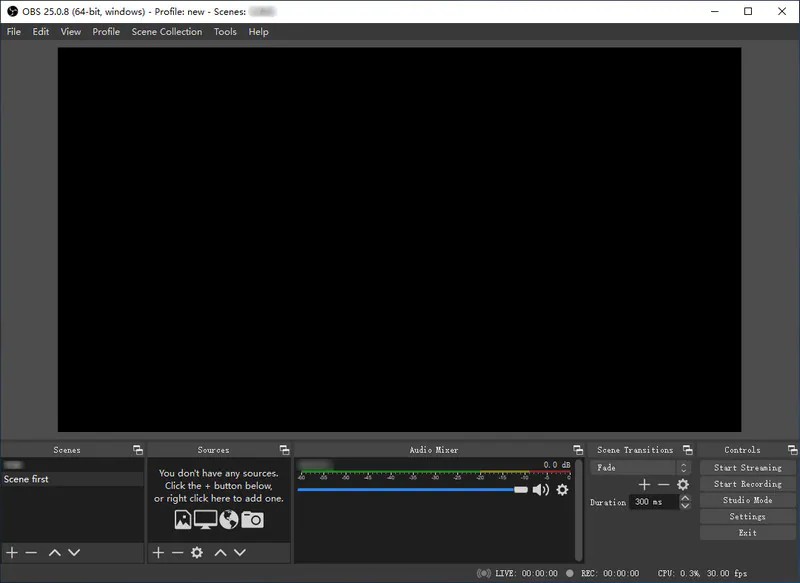Mute the audio source speaker icon

(x=541, y=491)
